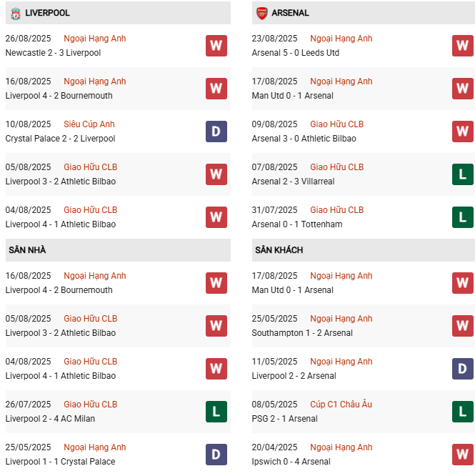
Task: Select the L badge for Arsenal vs Tottenham
Action: pyautogui.click(x=463, y=217)
